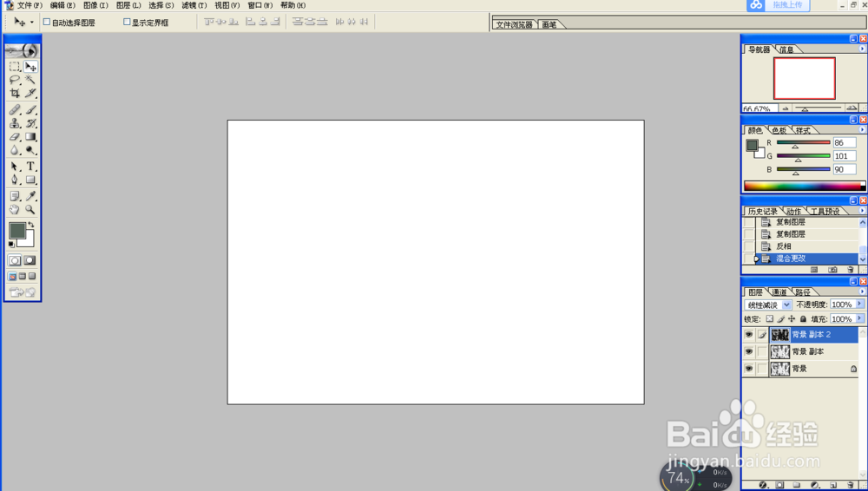The height and width of the screenshot is (491, 868).
Task: Select the Slice tool
Action: pyautogui.click(x=30, y=93)
